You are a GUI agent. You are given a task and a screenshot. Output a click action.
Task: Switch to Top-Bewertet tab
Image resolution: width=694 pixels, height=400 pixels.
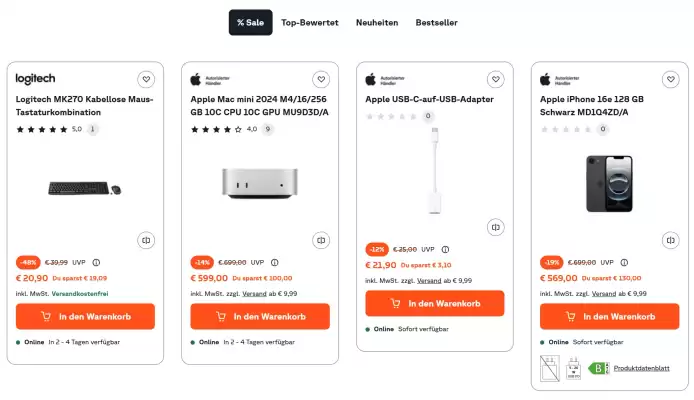coord(310,23)
